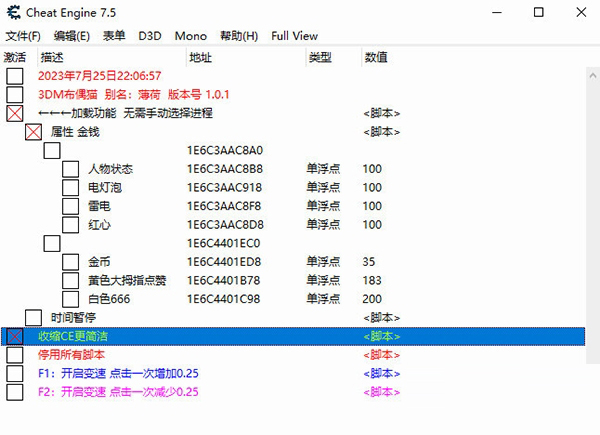Close the Cheat Engine window
The image size is (600, 435).
click(581, 13)
